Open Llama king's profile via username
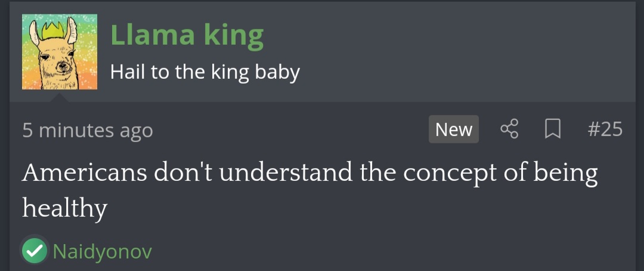Screen dimensions: 644x271 point(187,36)
